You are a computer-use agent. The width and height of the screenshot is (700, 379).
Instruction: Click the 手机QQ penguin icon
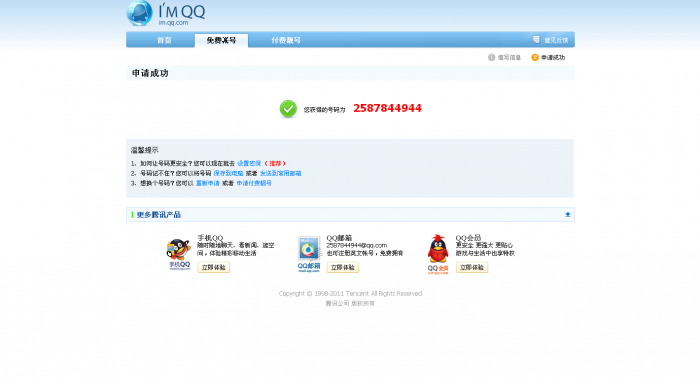pyautogui.click(x=179, y=254)
